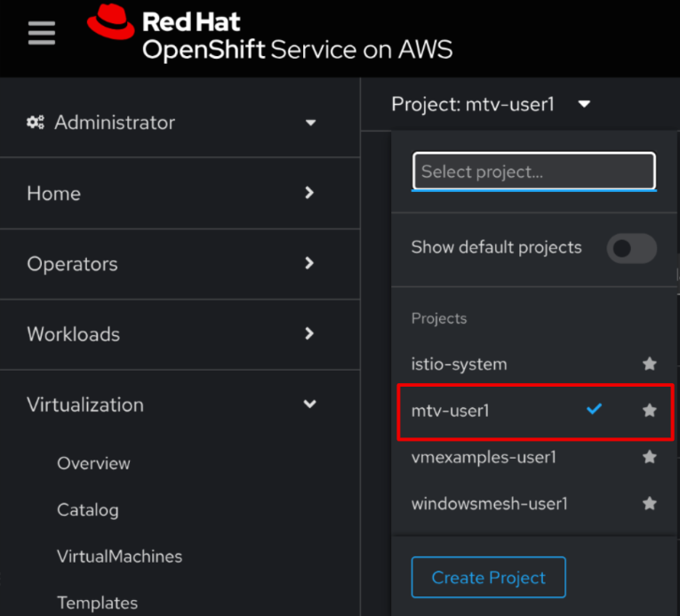Expand the Home navigation section
The height and width of the screenshot is (616, 680).
(180, 193)
